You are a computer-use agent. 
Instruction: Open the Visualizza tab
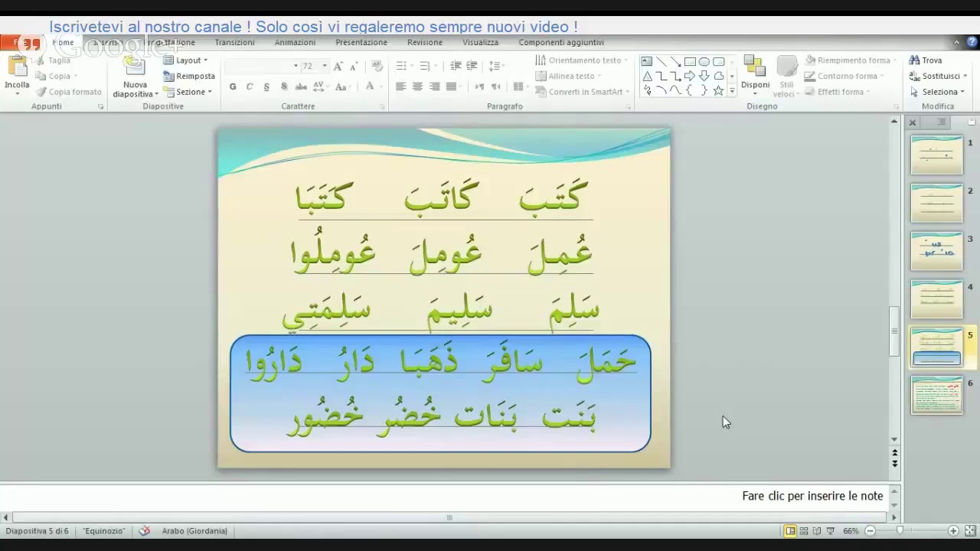(480, 43)
